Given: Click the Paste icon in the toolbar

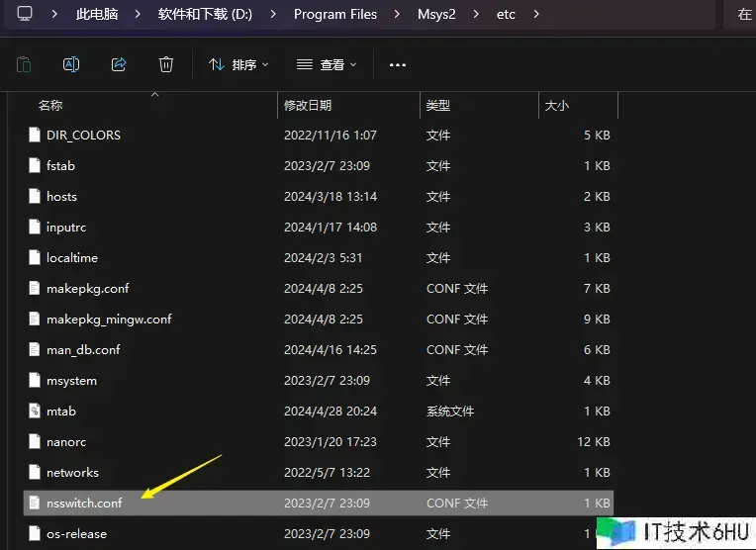Looking at the screenshot, I should [24, 64].
